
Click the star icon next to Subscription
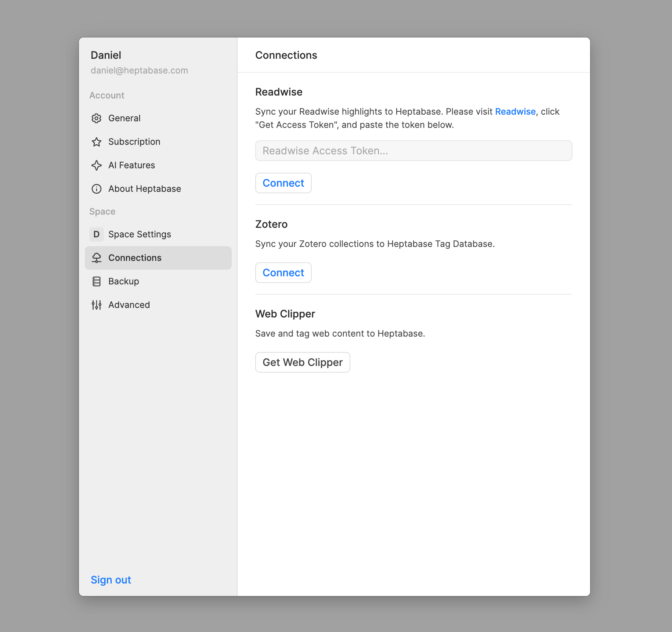(x=97, y=142)
